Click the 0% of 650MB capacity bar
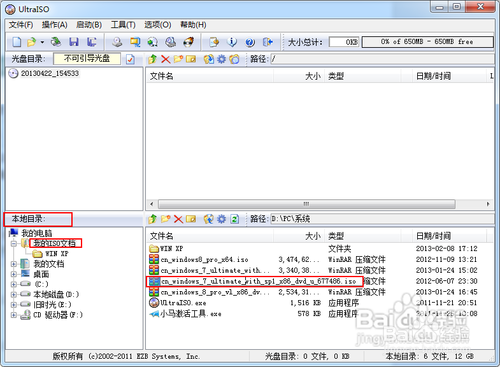Image resolution: width=500 pixels, height=367 pixels. click(427, 42)
